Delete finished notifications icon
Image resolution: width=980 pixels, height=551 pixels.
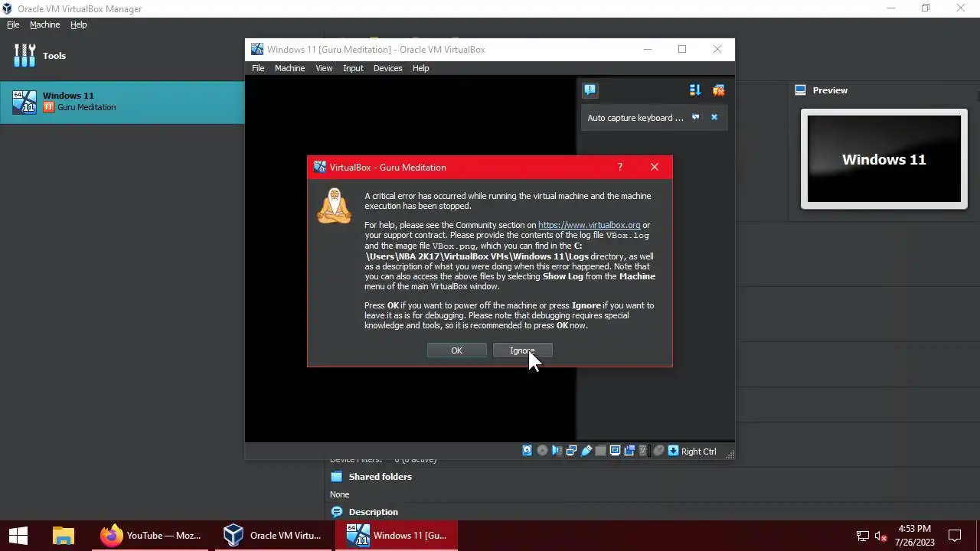pyautogui.click(x=718, y=90)
